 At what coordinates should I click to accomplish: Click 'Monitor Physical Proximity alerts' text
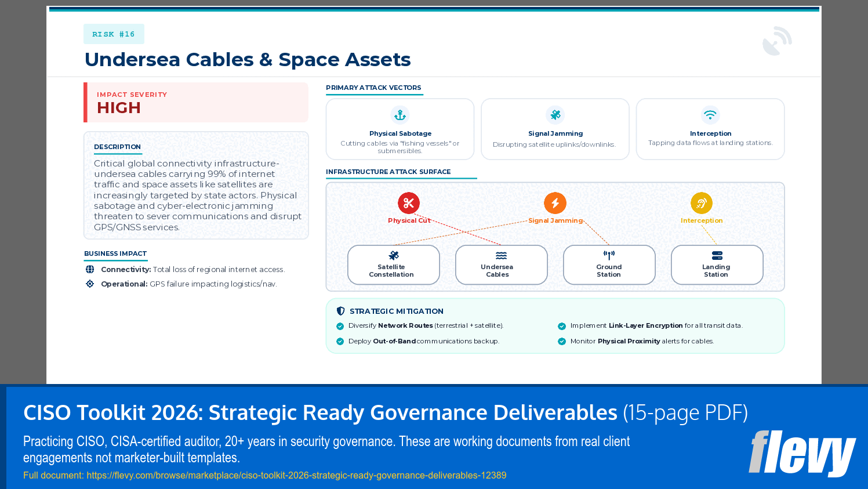[x=642, y=341]
